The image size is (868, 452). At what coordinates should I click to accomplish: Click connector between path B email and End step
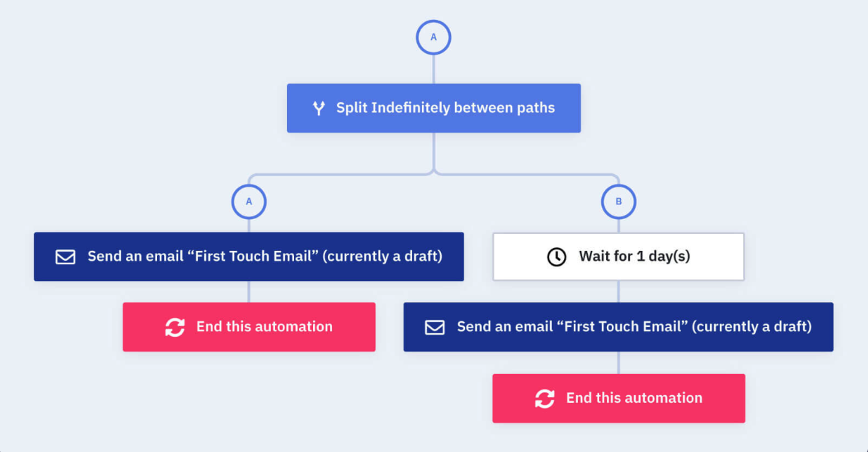click(x=618, y=363)
